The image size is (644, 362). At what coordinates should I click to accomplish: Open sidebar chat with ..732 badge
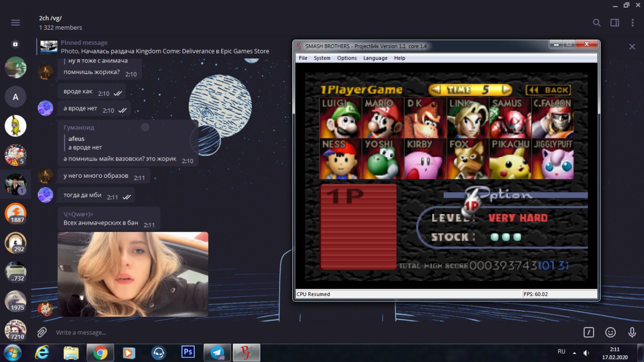pos(15,272)
